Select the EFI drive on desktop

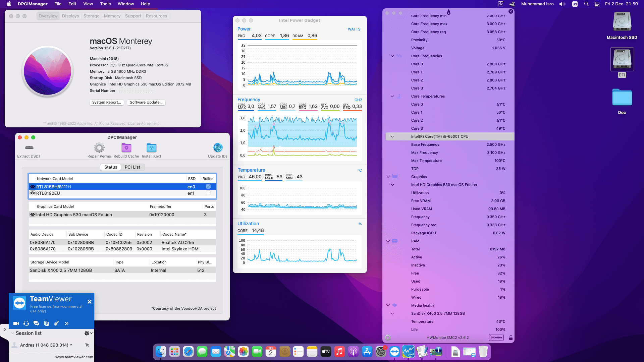(x=622, y=59)
